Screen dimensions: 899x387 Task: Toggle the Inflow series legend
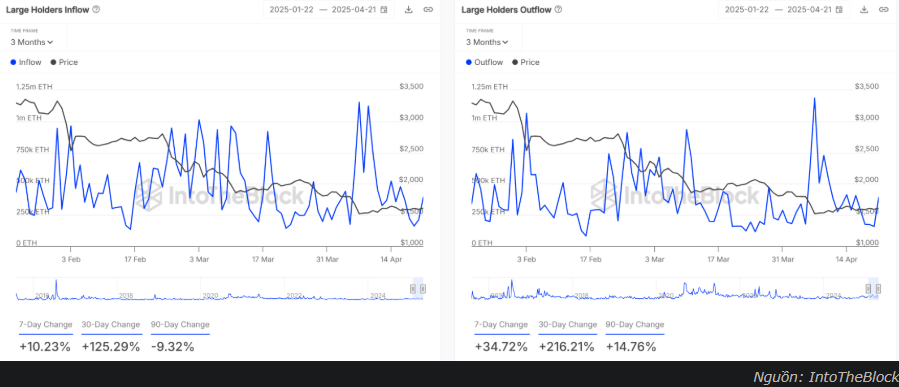[x=26, y=62]
